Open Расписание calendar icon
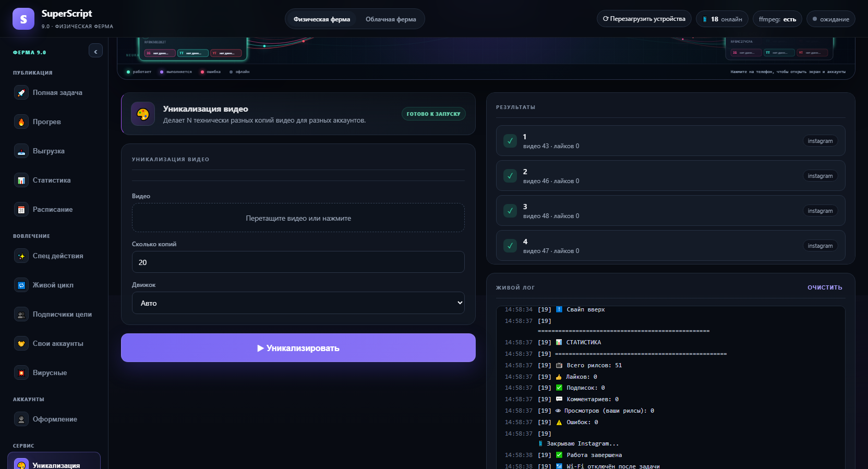Viewport: 868px width, 469px height. (21, 210)
